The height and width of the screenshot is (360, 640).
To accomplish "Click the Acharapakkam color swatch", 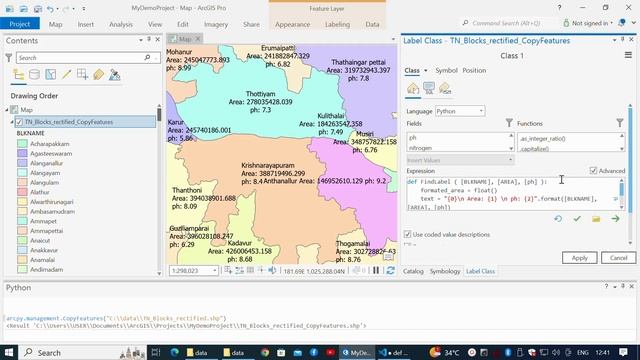I will click(x=22, y=144).
